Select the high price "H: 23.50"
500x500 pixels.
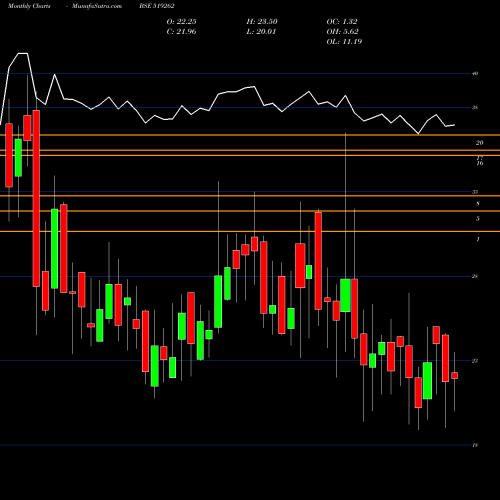click(x=262, y=22)
